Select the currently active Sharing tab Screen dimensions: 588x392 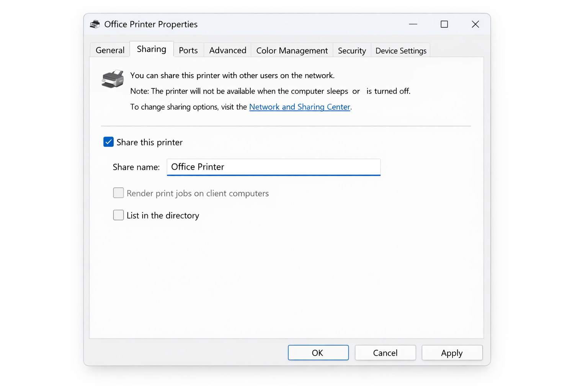pos(151,49)
